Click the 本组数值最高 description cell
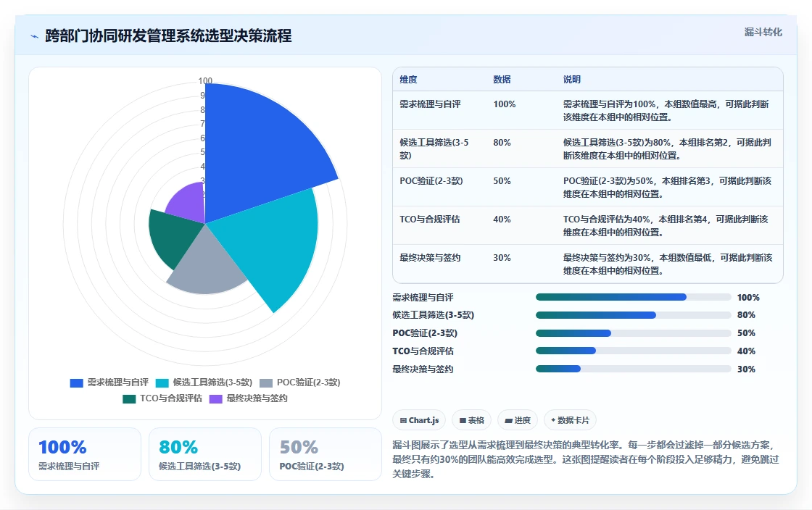Image resolution: width=812 pixels, height=510 pixels. (666, 111)
